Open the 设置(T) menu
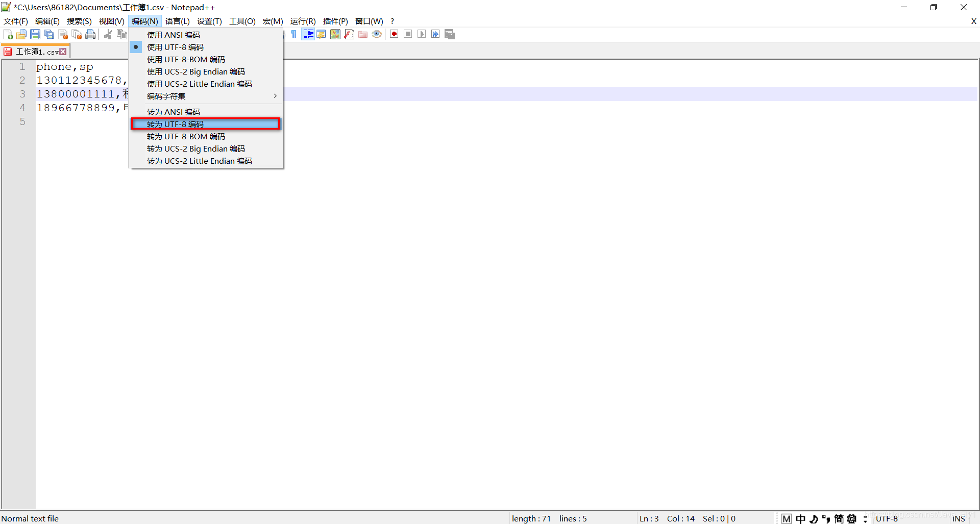 point(209,21)
